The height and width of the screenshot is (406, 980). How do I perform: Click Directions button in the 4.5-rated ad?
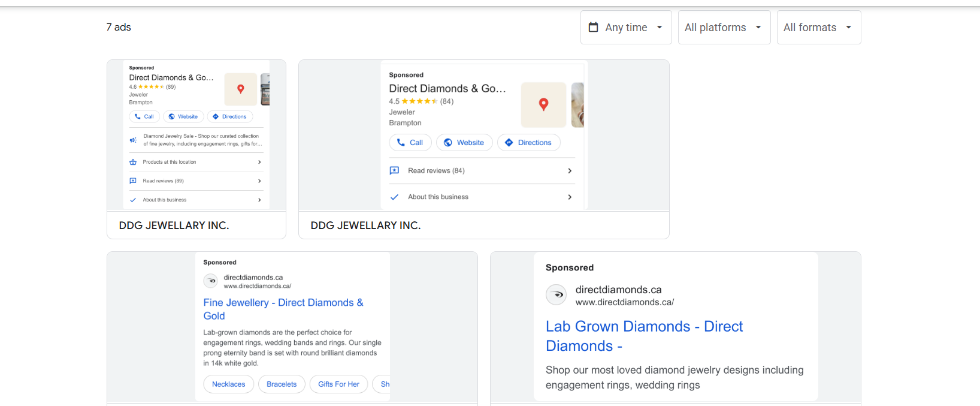(x=529, y=143)
